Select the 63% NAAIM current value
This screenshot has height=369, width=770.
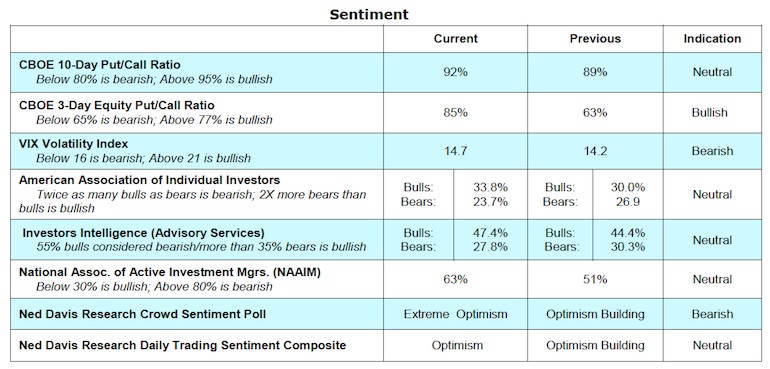[x=455, y=280]
